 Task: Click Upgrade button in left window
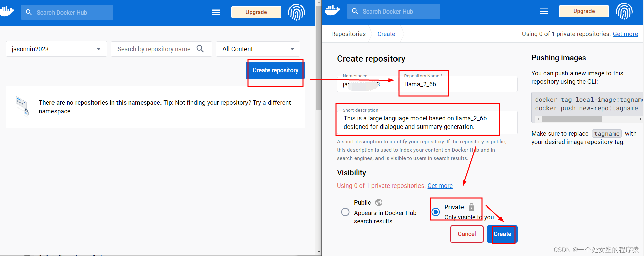(x=256, y=12)
